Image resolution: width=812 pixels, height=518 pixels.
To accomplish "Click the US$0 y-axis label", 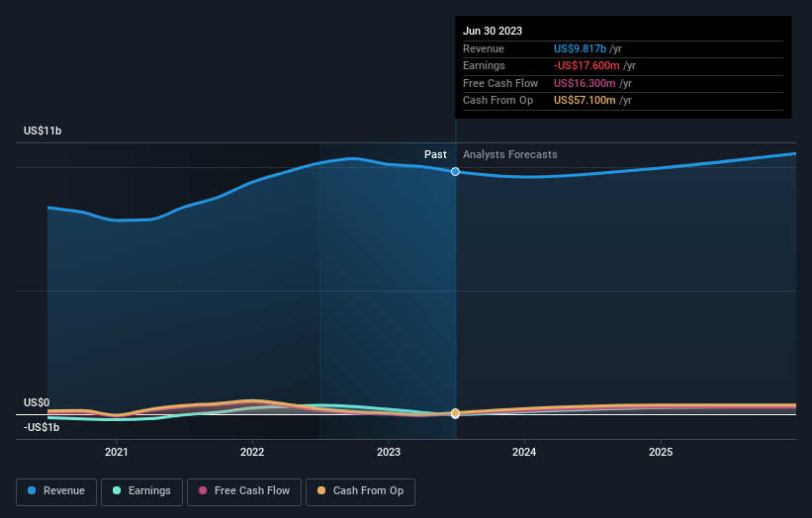I will pos(37,402).
